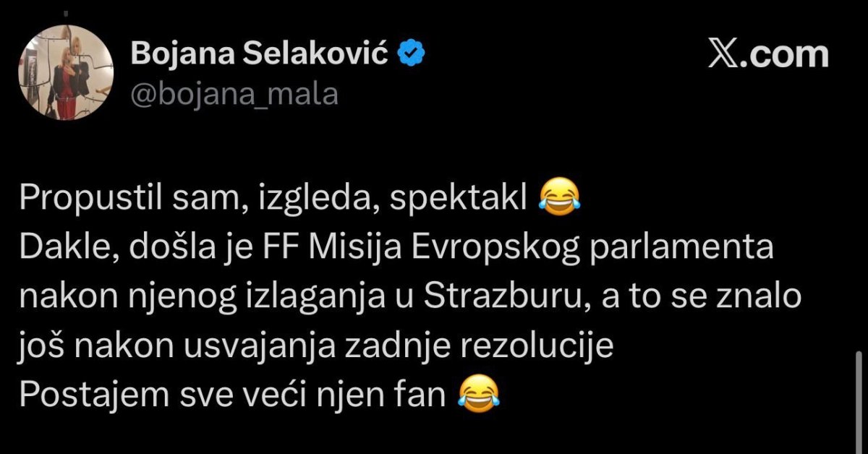Click the blue verified checkmark badge

tap(412, 55)
